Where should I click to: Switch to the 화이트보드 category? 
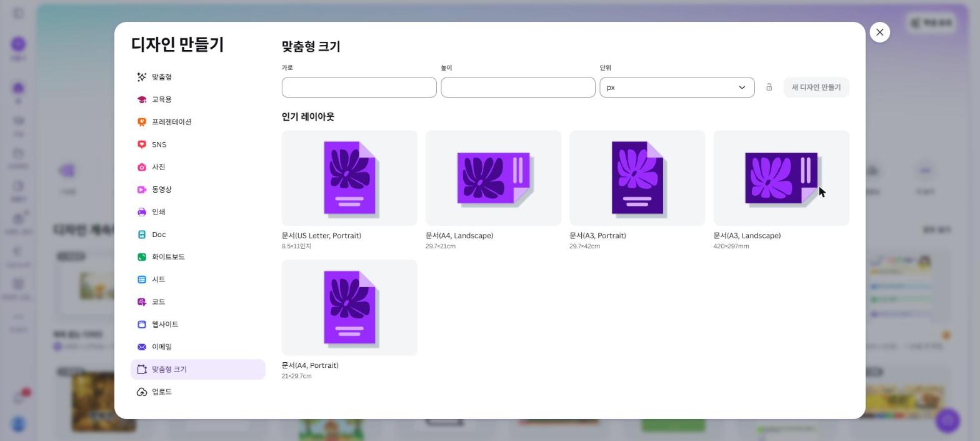[x=197, y=257]
